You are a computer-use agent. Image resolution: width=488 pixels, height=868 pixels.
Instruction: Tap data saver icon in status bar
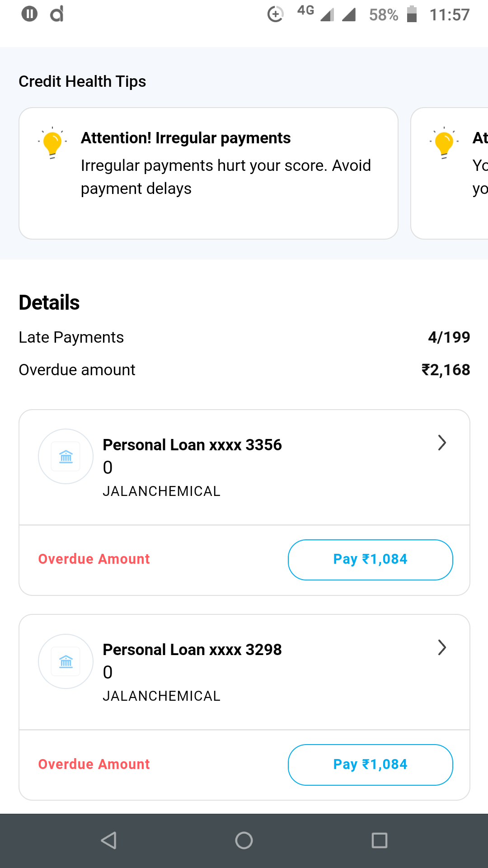[x=275, y=14]
